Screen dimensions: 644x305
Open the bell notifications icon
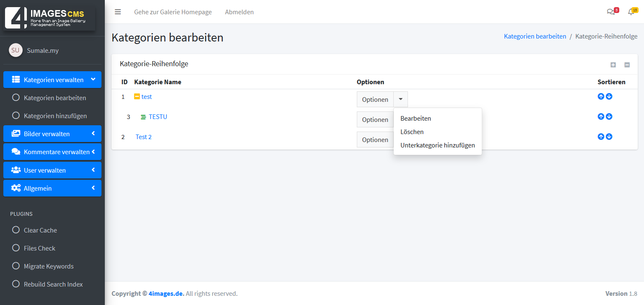631,12
